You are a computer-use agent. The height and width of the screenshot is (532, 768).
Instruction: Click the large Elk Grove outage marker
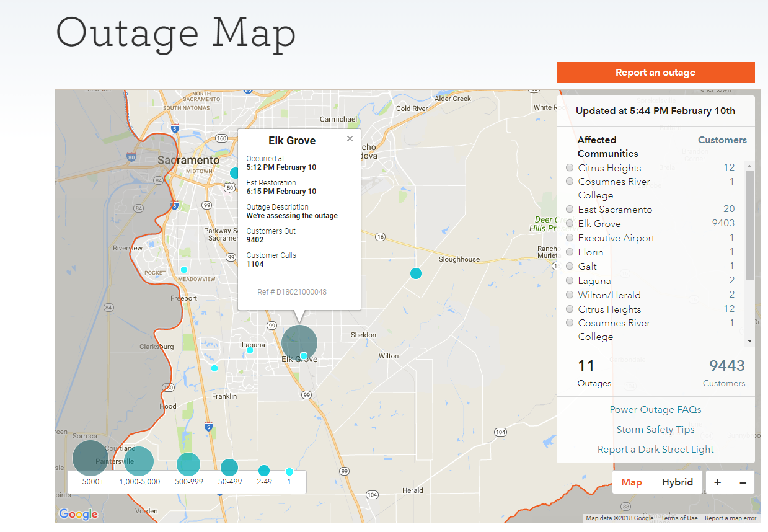(x=299, y=342)
